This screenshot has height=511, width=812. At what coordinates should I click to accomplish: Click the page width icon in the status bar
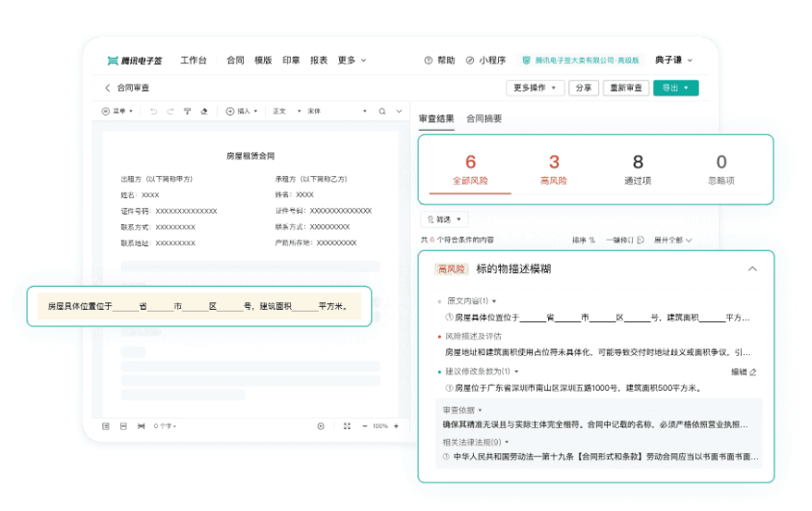(x=141, y=426)
